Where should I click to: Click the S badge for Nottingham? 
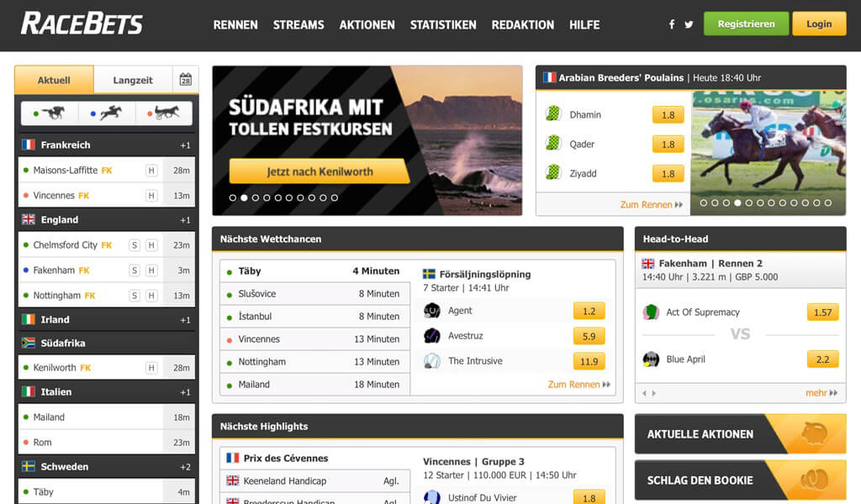point(134,296)
